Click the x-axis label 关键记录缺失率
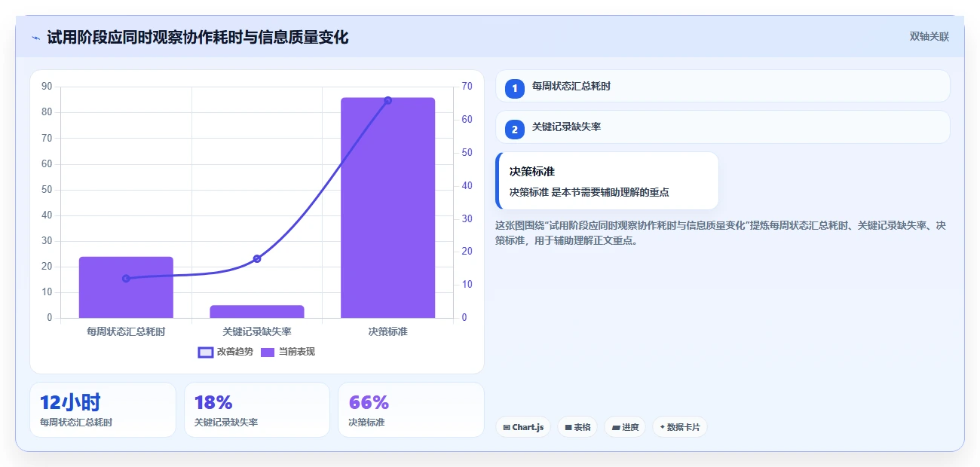 (x=257, y=331)
